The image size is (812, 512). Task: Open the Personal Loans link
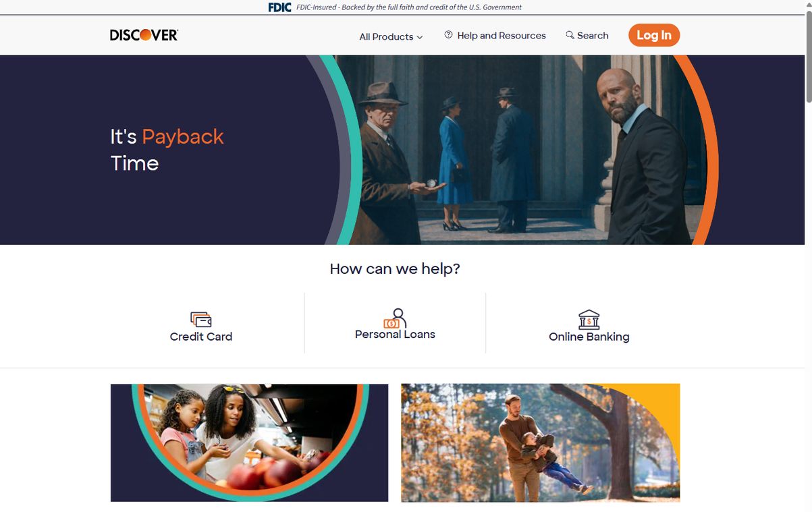pos(395,334)
